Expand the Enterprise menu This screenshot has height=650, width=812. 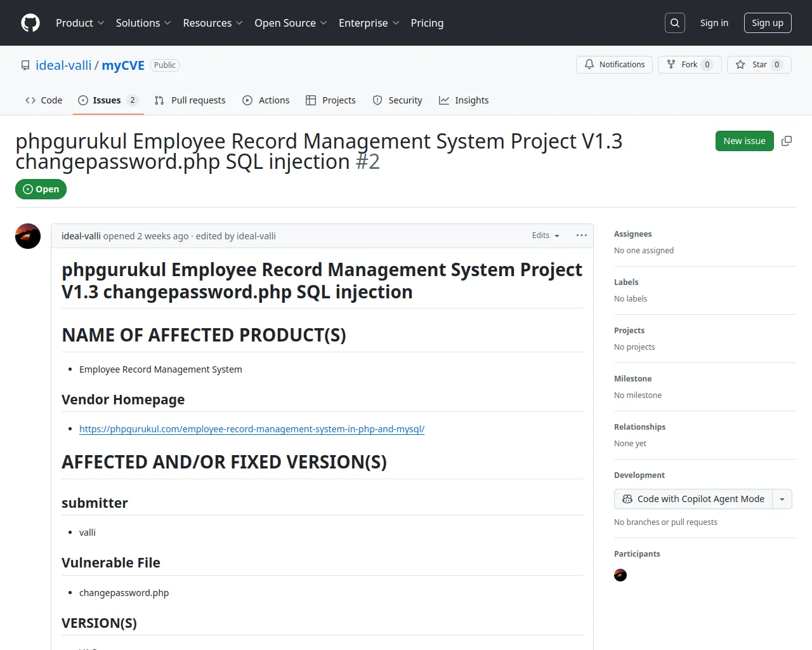(369, 23)
